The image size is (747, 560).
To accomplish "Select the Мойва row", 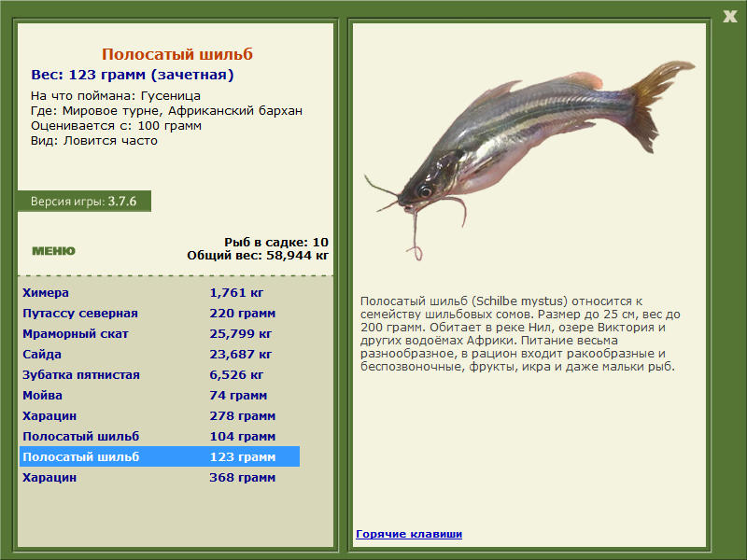I will coord(160,395).
